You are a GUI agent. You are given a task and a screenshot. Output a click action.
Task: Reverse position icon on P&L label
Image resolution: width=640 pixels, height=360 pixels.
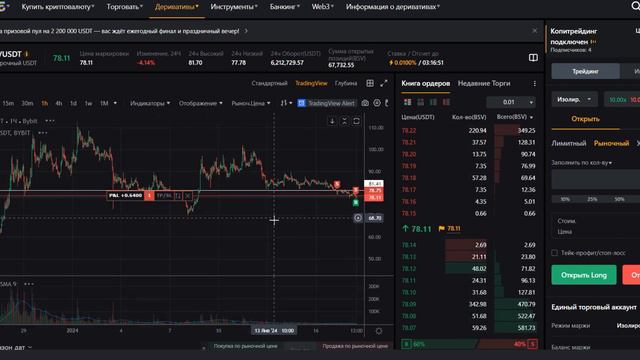[x=178, y=196]
